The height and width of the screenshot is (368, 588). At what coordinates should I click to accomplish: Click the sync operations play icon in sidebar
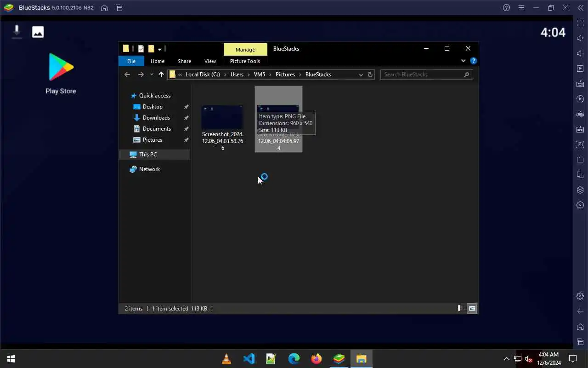click(580, 99)
